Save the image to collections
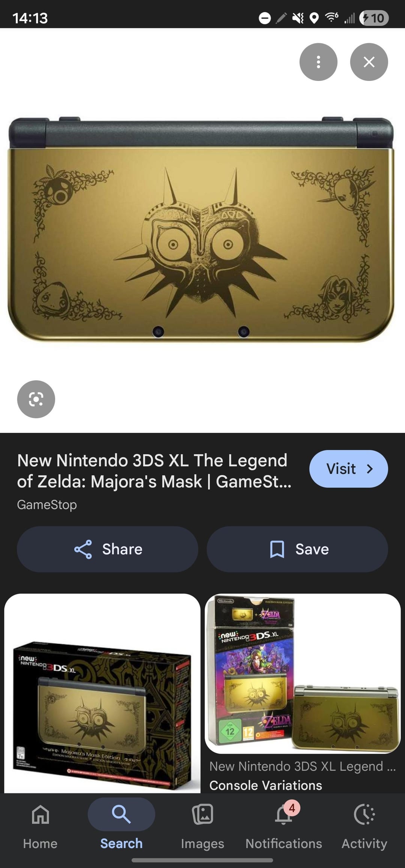Viewport: 405px width, 868px height. click(297, 549)
